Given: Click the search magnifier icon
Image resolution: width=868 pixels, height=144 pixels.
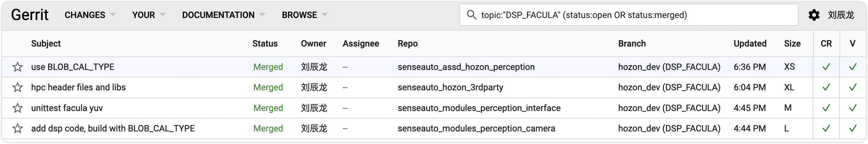Looking at the screenshot, I should click(471, 15).
